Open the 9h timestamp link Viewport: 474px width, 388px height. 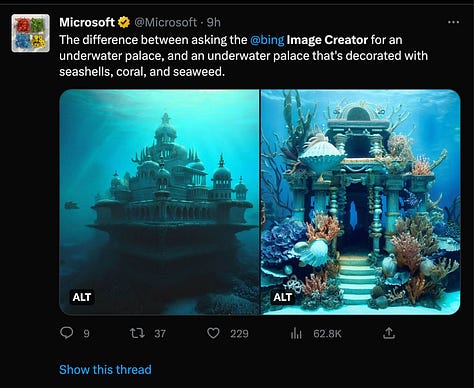[x=214, y=22]
